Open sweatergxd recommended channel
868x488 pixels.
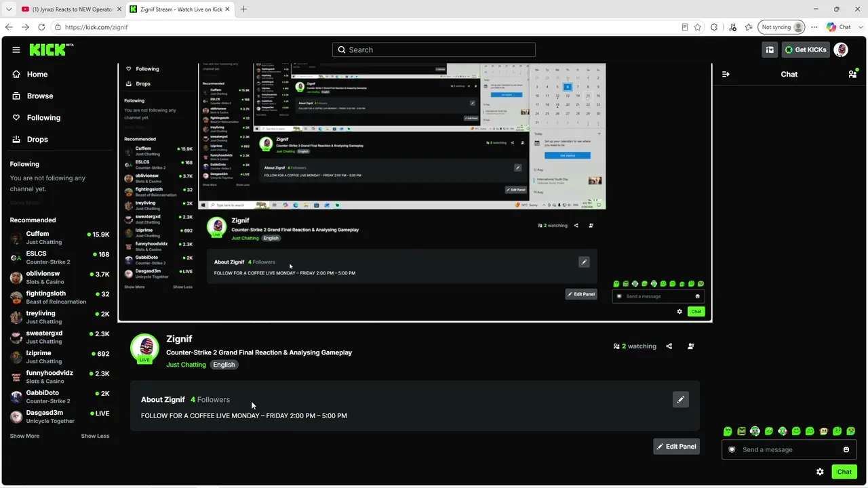(60, 337)
